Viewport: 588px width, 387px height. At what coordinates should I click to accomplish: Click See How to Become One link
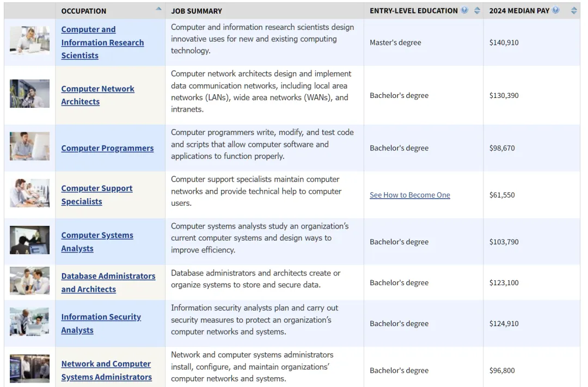[409, 195]
